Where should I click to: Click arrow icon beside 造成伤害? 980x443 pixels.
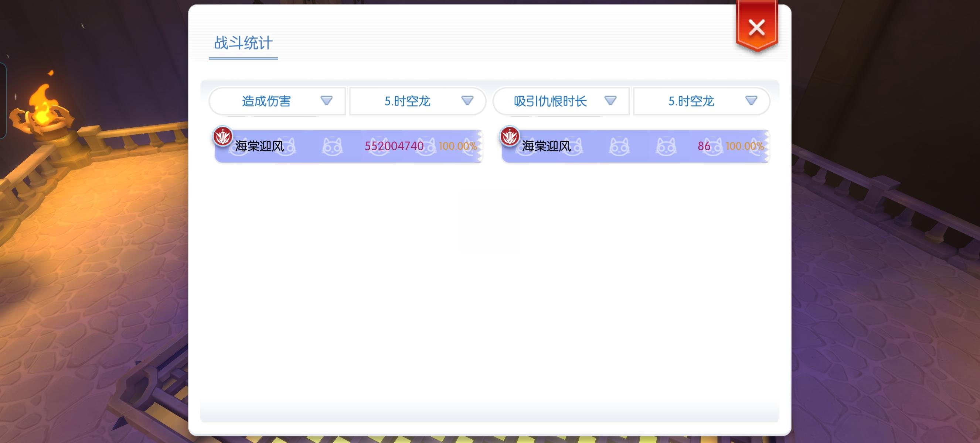pyautogui.click(x=326, y=100)
